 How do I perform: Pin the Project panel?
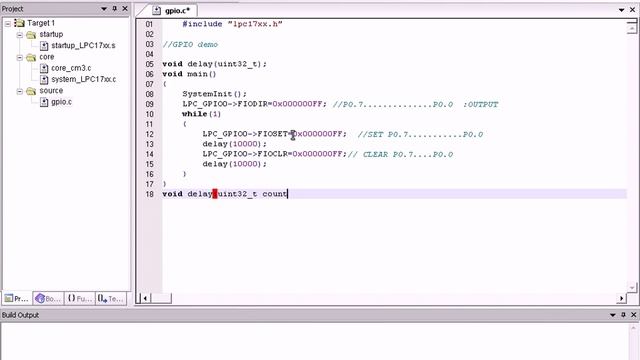(x=115, y=9)
